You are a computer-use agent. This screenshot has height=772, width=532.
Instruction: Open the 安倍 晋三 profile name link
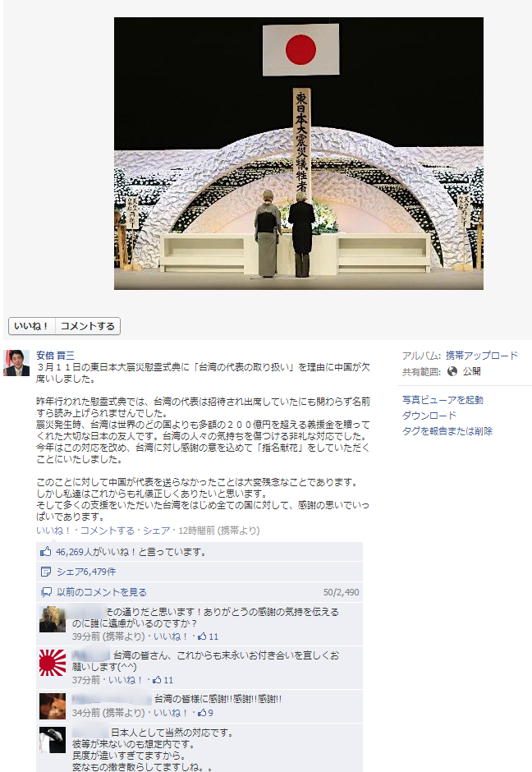tap(55, 356)
